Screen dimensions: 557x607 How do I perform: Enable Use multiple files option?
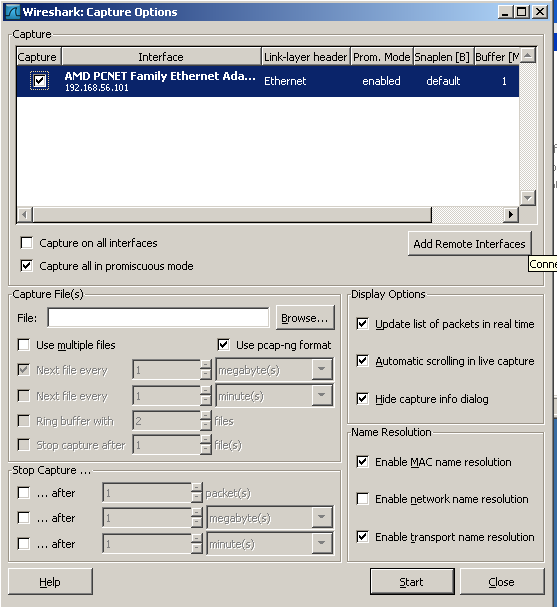tap(24, 345)
